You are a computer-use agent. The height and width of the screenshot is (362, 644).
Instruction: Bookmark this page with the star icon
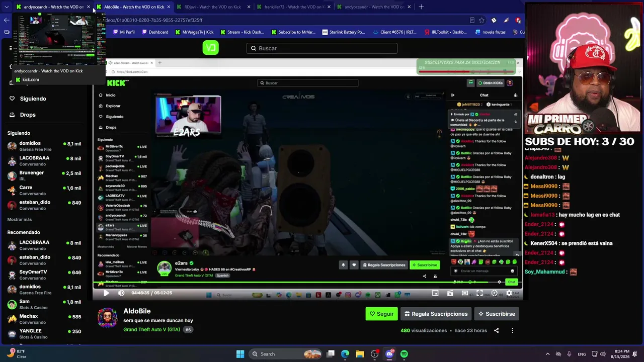(481, 20)
